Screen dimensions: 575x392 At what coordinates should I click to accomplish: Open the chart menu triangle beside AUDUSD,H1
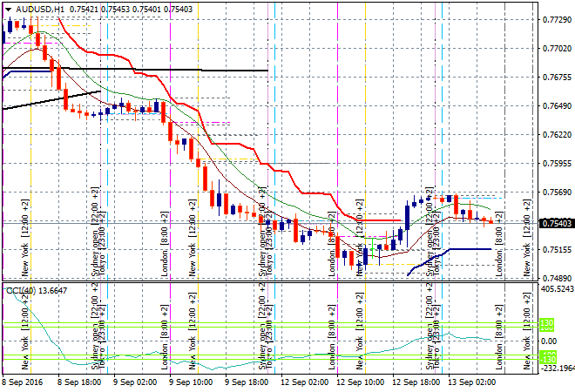(x=8, y=8)
